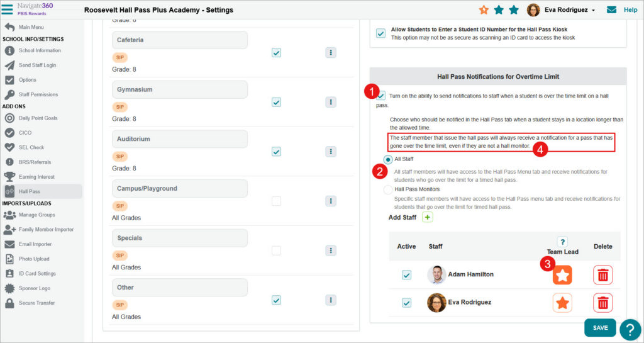Click the Team Lead question mark icon
Image resolution: width=644 pixels, height=343 pixels.
click(562, 242)
